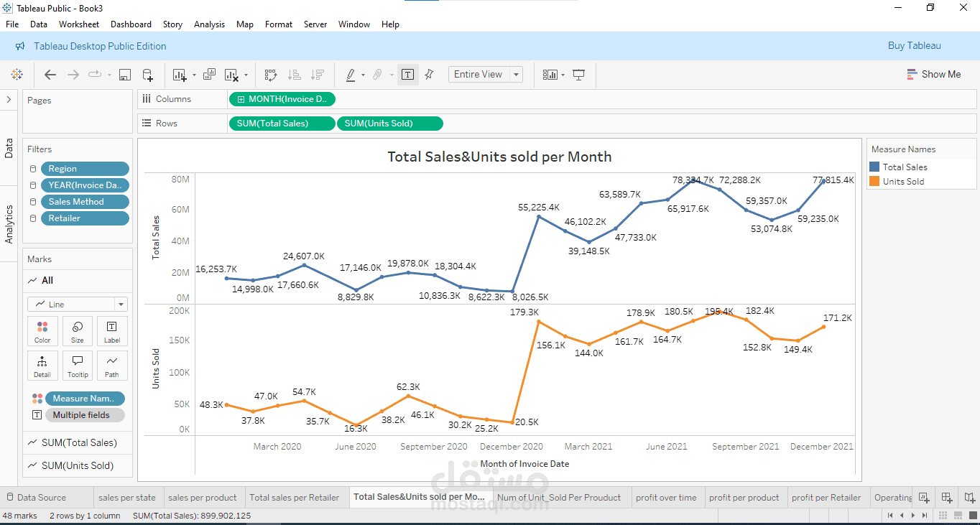Redo with the forward arrow
980x525 pixels.
[x=73, y=75]
